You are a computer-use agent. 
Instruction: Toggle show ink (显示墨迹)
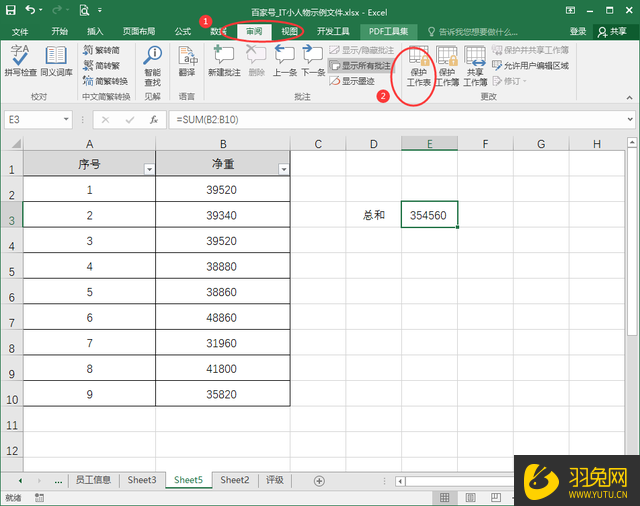352,81
